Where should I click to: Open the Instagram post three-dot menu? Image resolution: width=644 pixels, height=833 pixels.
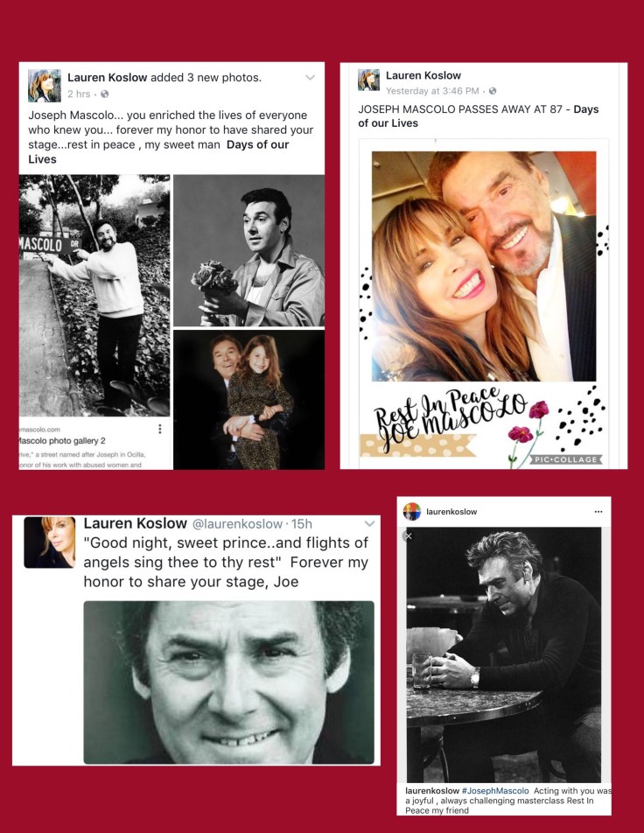[598, 512]
